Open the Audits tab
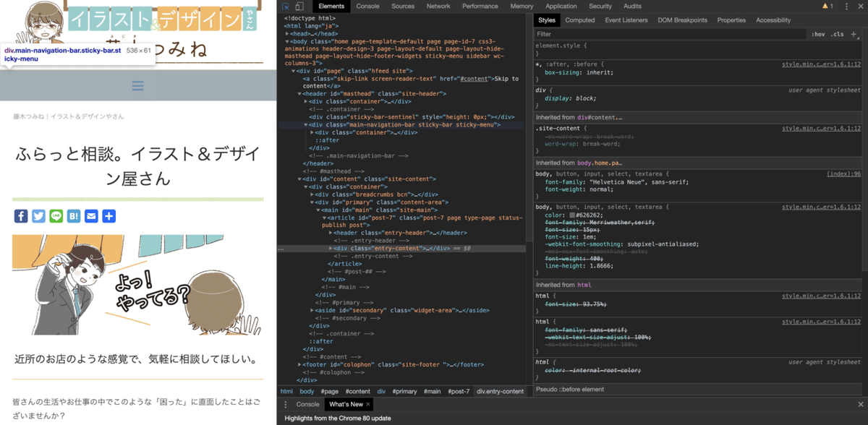 click(633, 7)
